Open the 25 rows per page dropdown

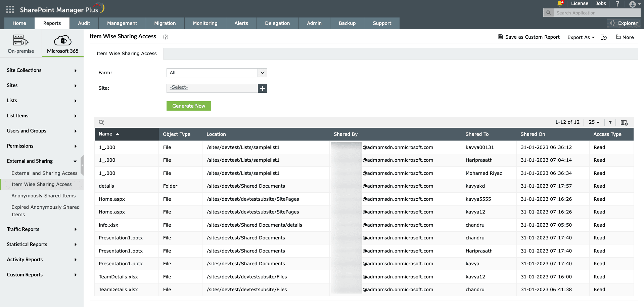pos(594,122)
